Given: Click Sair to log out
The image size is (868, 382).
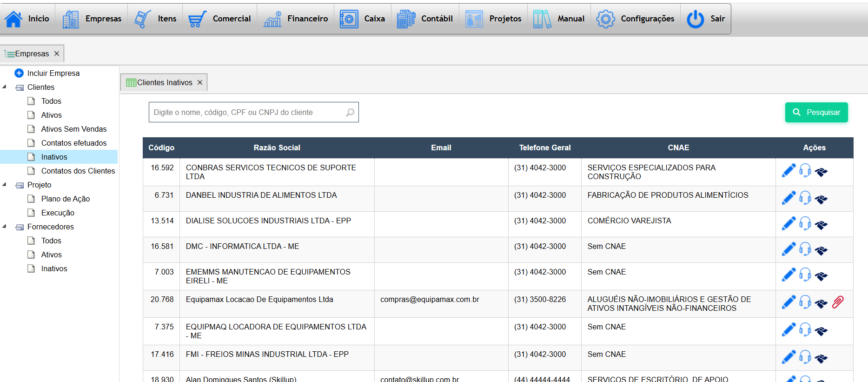Looking at the screenshot, I should pos(706,19).
